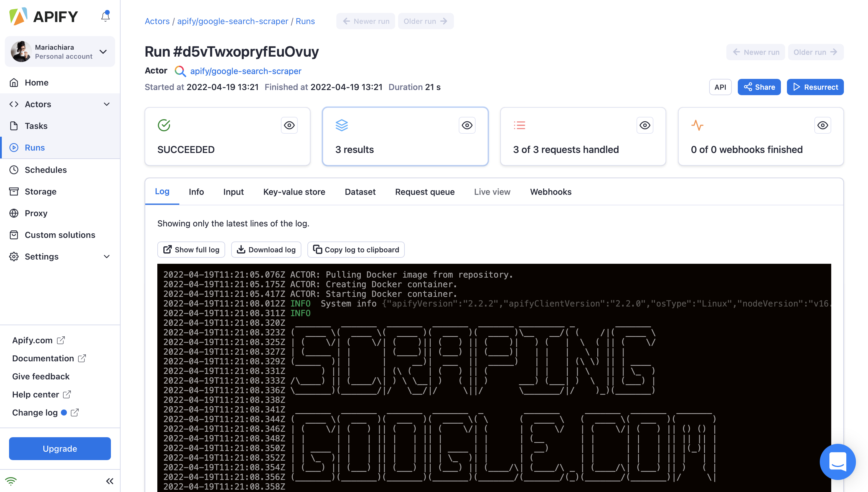Click the API button
The height and width of the screenshot is (492, 868).
pyautogui.click(x=720, y=87)
